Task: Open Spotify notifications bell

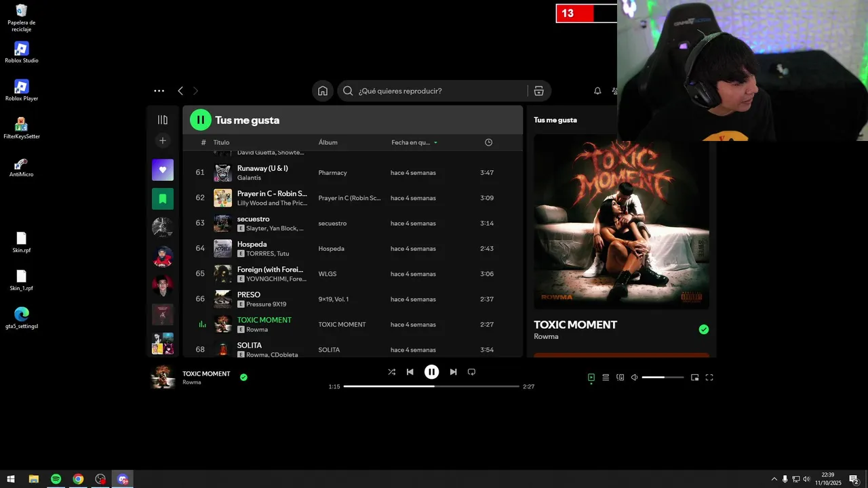Action: click(597, 91)
